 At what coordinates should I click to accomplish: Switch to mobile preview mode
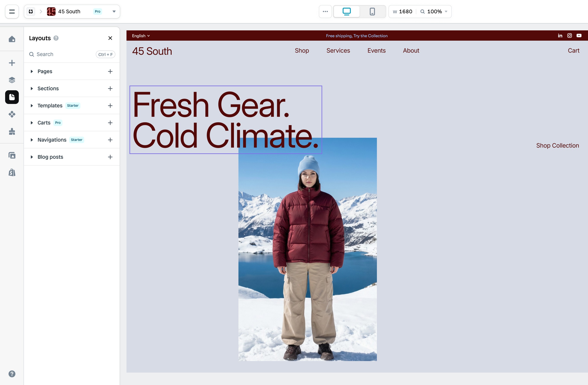pos(372,11)
